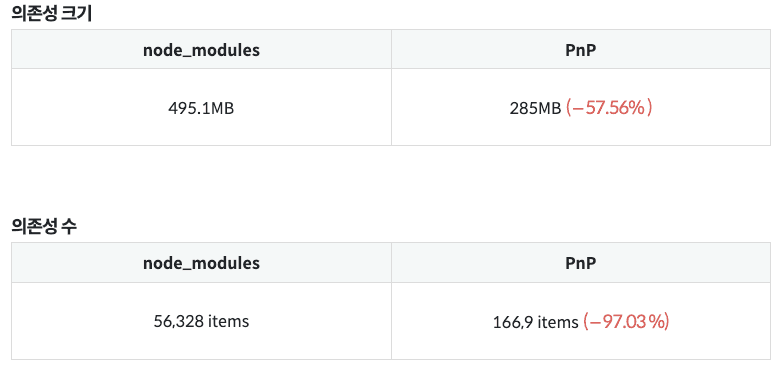Click the '수' character in second heading
Image resolution: width=780 pixels, height=366 pixels.
pos(69,227)
